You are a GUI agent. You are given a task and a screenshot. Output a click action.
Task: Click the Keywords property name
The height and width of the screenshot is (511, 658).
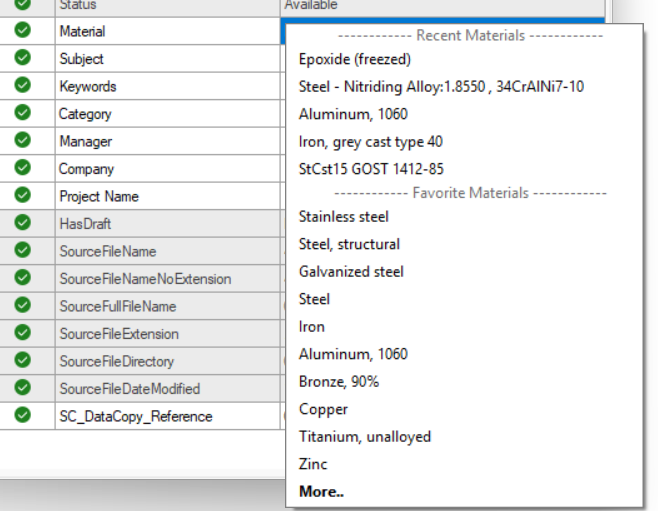coord(88,86)
